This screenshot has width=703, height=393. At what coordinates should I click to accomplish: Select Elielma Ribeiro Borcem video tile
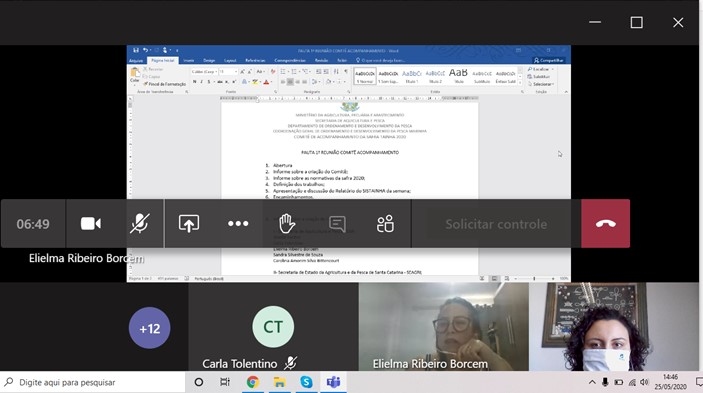(x=443, y=326)
